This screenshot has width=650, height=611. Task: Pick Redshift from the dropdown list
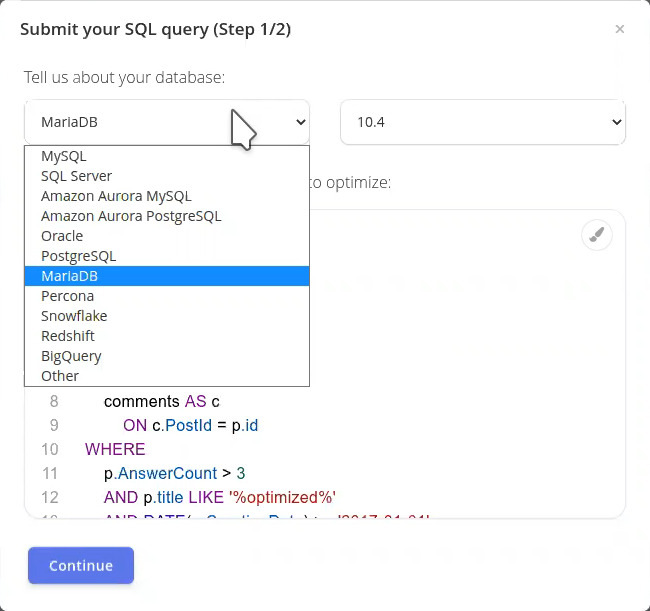click(x=70, y=336)
